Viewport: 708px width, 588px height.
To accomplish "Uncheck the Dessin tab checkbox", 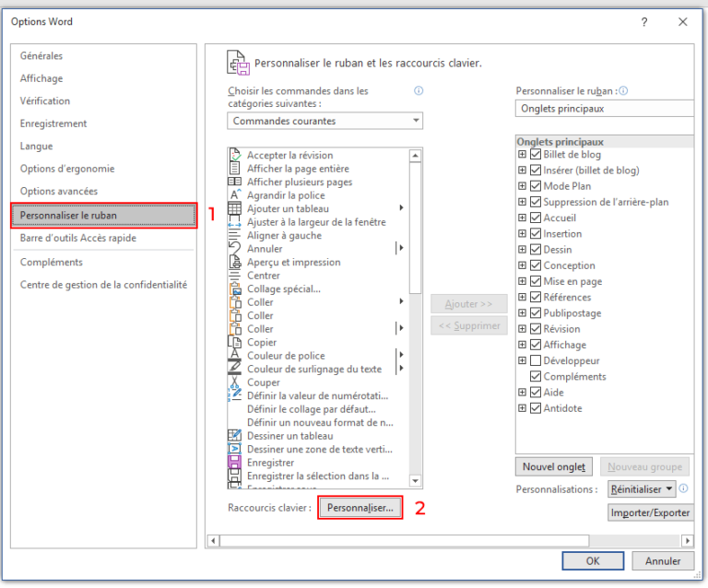I will pos(536,250).
